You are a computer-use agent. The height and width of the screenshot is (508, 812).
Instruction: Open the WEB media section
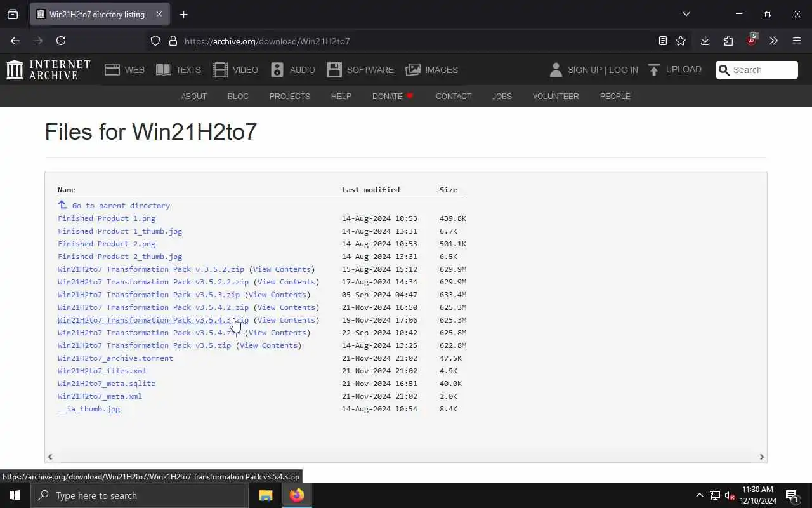pos(124,70)
